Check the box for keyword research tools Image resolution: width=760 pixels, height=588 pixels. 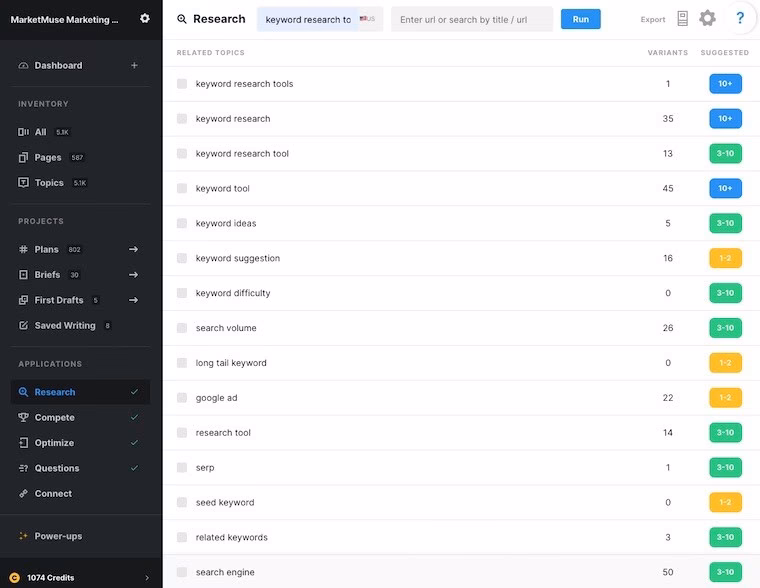point(182,84)
